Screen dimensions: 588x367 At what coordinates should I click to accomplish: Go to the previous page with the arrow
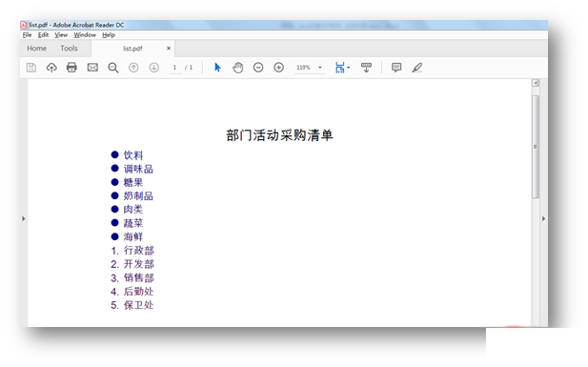tap(133, 68)
